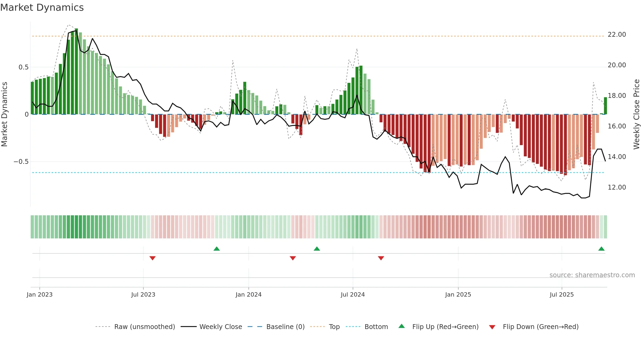Click the Baseline (0) legend entry
The width and height of the screenshot is (644, 362).
click(x=276, y=327)
